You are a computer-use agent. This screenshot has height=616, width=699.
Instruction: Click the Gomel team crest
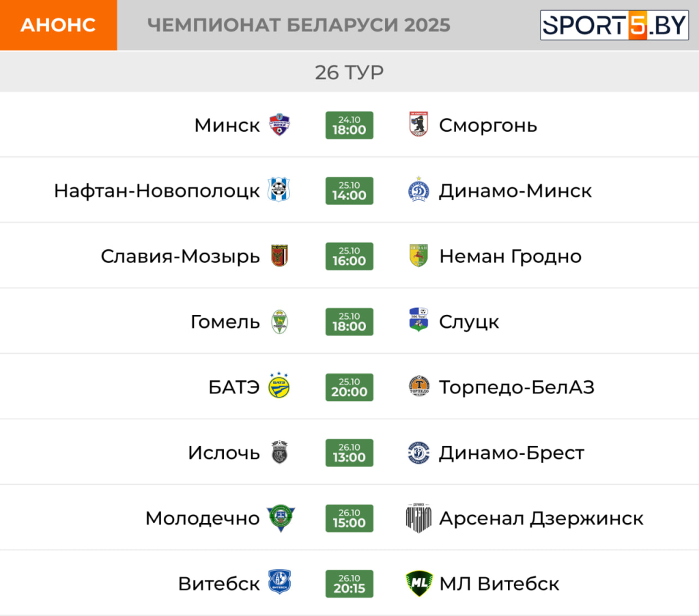tap(279, 322)
